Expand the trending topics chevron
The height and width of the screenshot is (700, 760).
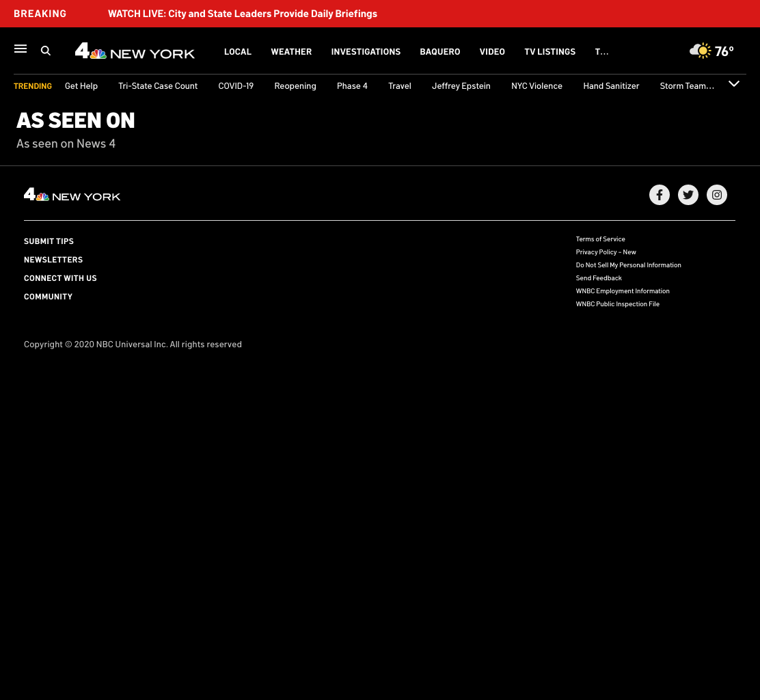pos(734,84)
